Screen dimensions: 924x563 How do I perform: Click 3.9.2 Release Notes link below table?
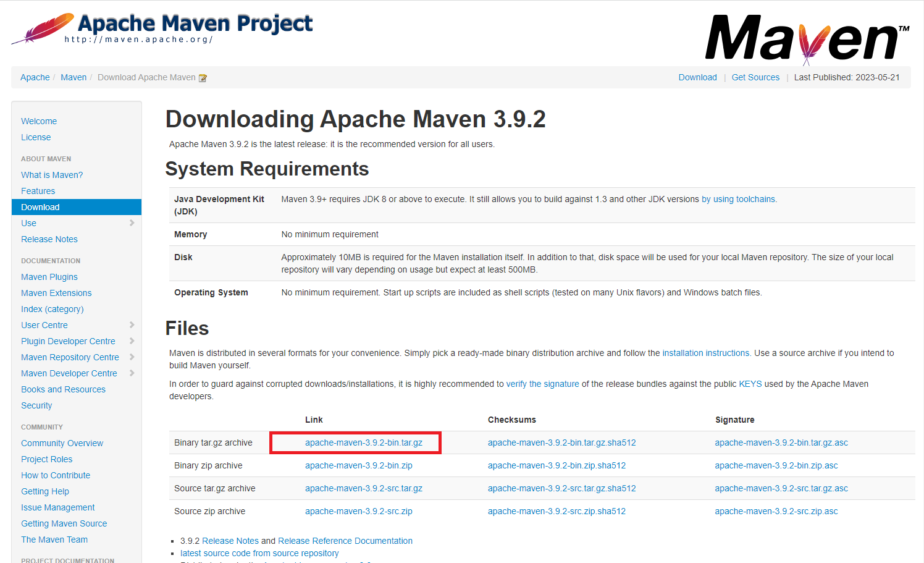pos(230,541)
